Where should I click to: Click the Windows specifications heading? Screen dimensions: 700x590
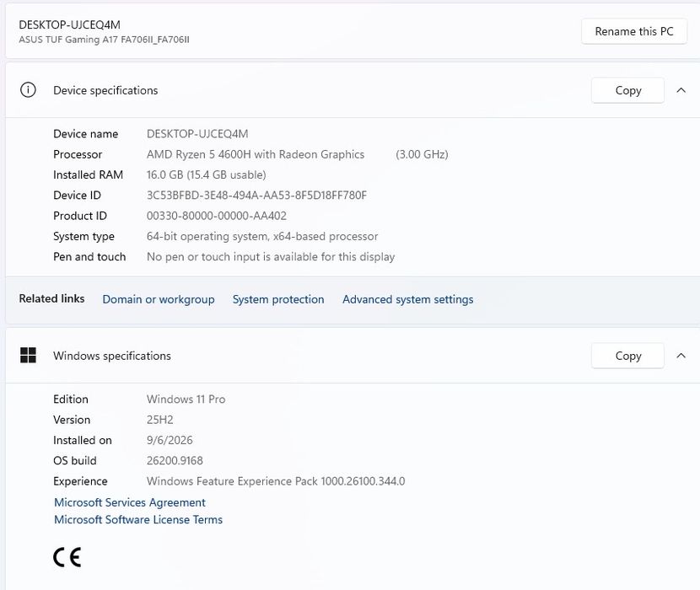[112, 357]
